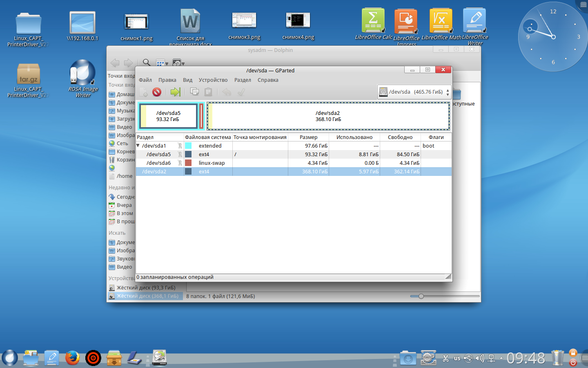Click the Dolphin search magnifier icon
This screenshot has height=368, width=588.
(147, 63)
